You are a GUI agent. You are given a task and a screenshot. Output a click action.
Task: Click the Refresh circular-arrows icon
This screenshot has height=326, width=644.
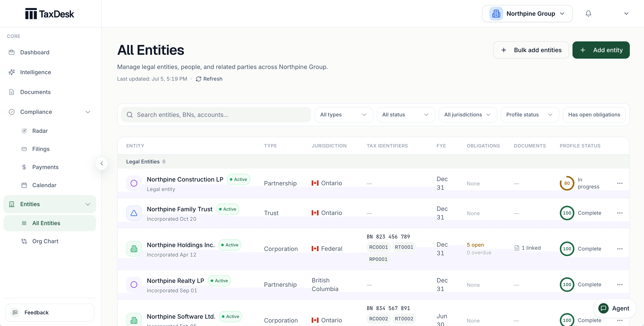[x=199, y=79]
